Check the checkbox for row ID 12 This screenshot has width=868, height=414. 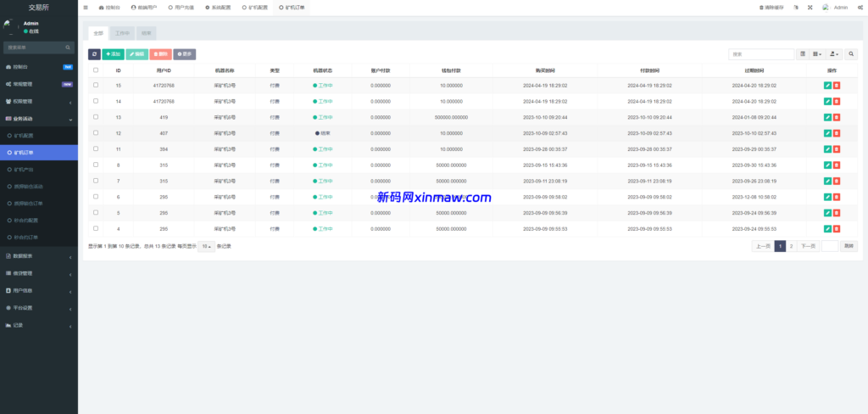click(x=96, y=132)
